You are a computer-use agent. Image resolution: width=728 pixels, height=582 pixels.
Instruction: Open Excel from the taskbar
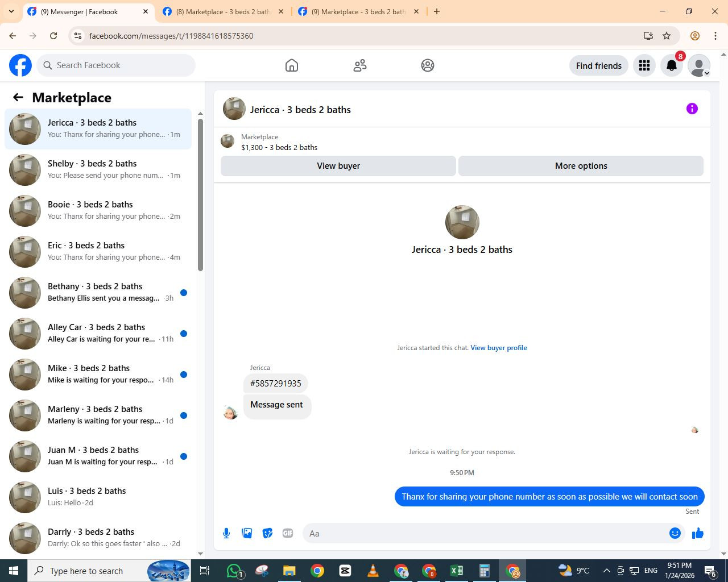pyautogui.click(x=457, y=571)
